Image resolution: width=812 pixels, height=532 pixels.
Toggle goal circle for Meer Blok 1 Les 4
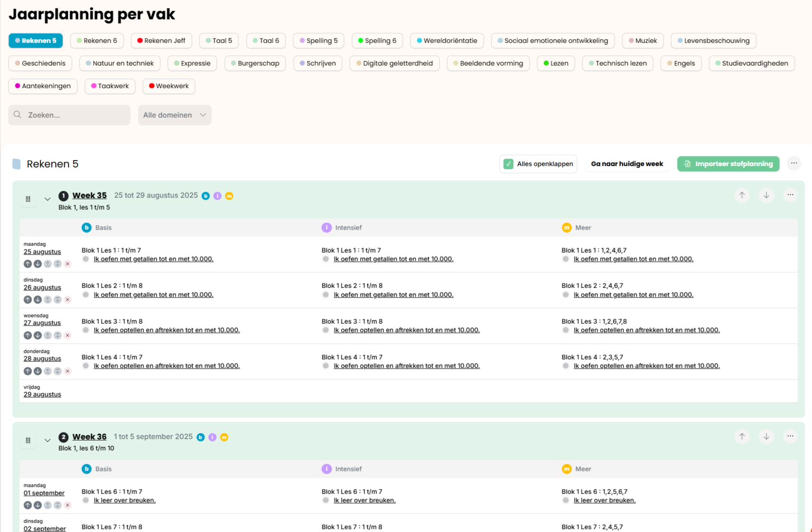coord(565,366)
